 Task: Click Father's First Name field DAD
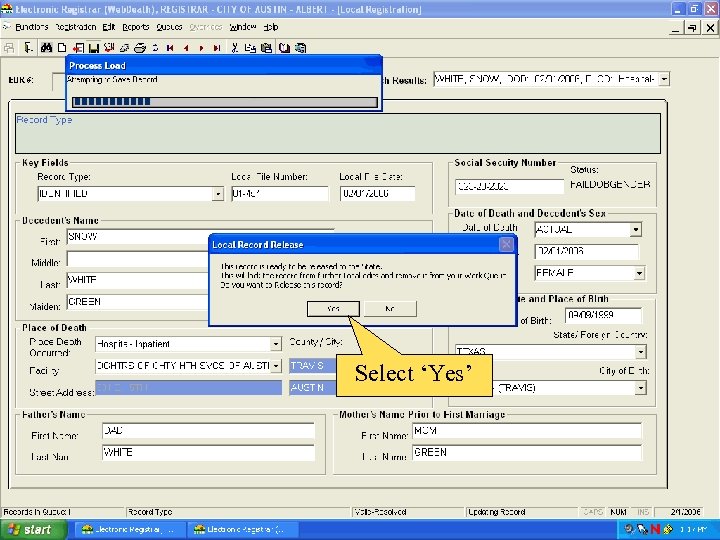point(208,431)
